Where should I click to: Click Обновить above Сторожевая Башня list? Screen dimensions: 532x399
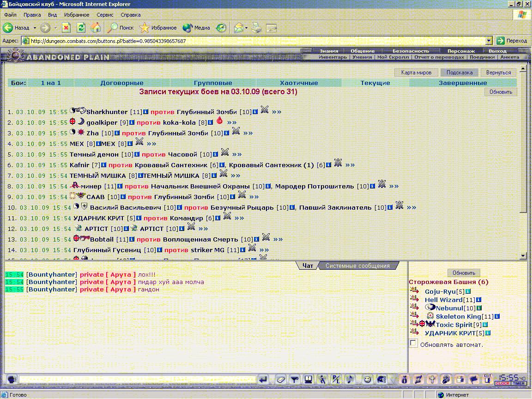pos(464,273)
